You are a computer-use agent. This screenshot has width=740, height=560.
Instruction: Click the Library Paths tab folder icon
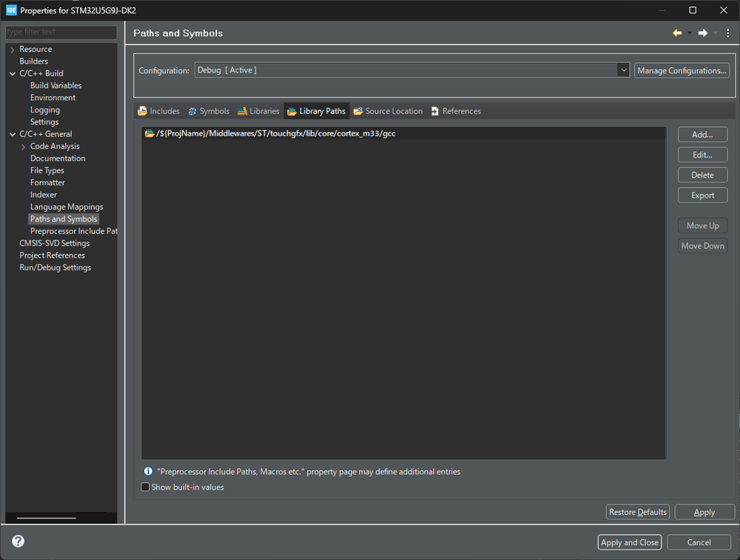click(292, 111)
